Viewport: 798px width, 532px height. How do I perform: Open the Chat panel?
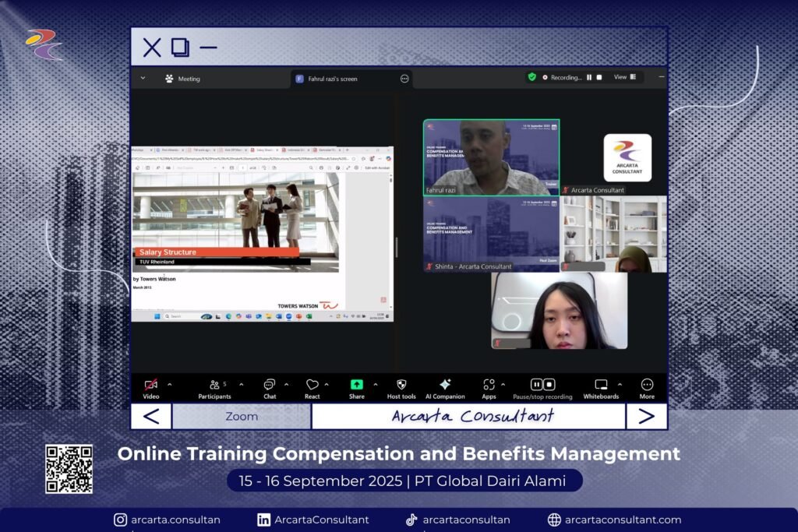point(269,386)
